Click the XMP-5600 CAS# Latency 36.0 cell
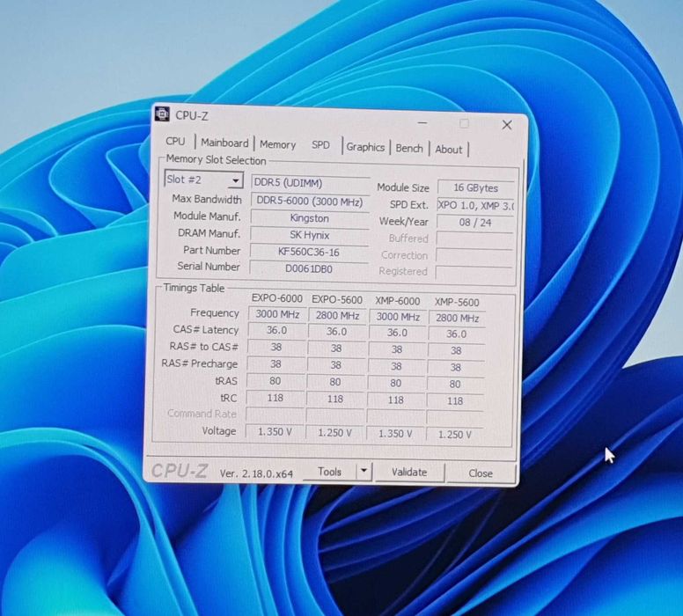Image resolution: width=683 pixels, height=616 pixels. coord(457,334)
